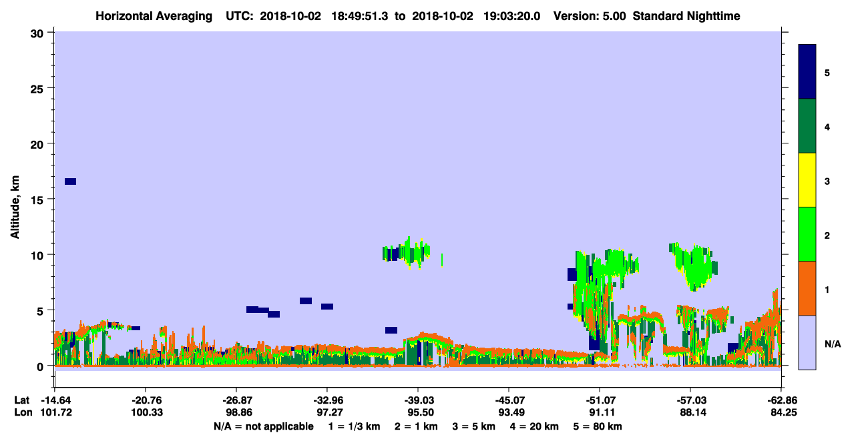Click latitude value '-32.96'
This screenshot has width=868, height=445.
tap(327, 400)
